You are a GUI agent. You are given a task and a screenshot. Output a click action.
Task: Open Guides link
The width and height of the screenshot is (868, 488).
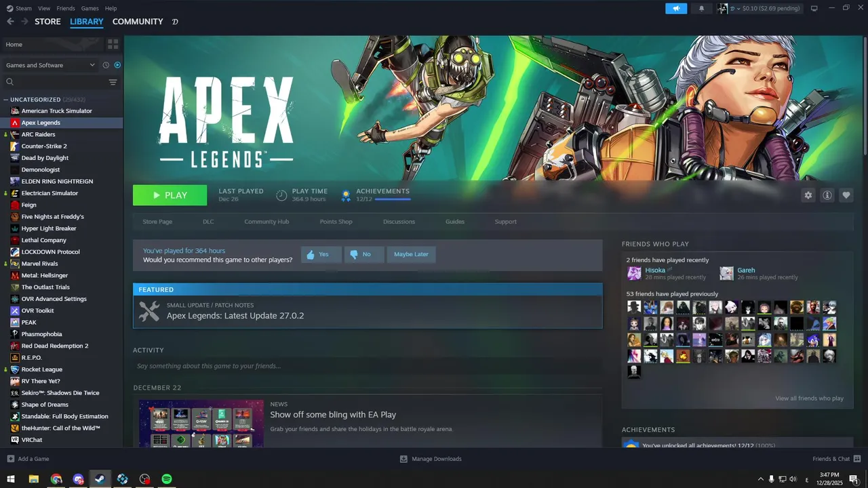pos(455,222)
